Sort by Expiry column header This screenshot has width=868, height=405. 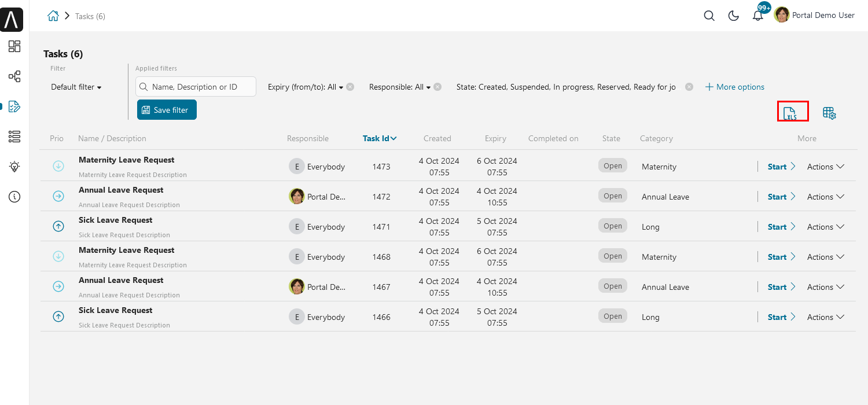point(495,138)
